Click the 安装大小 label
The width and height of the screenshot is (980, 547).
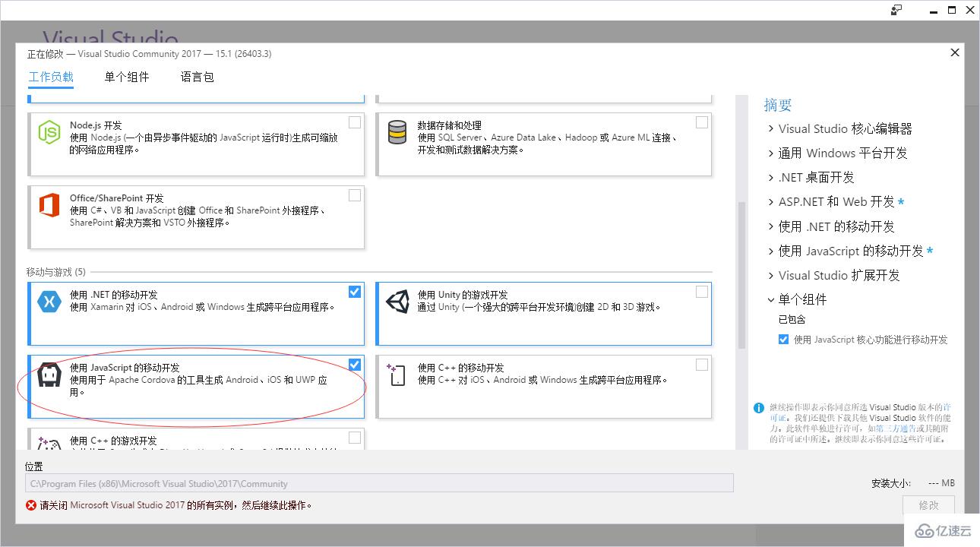(890, 483)
